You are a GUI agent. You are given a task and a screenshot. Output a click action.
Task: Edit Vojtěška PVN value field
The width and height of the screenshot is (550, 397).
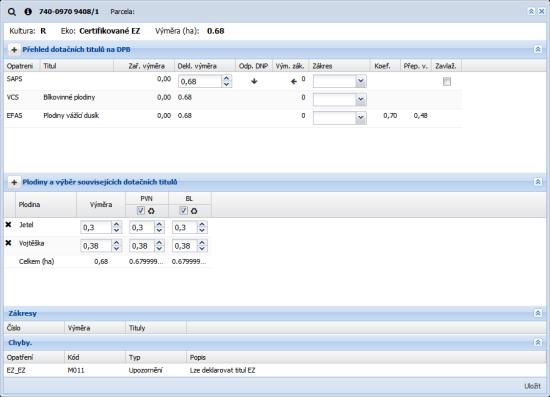click(x=142, y=246)
